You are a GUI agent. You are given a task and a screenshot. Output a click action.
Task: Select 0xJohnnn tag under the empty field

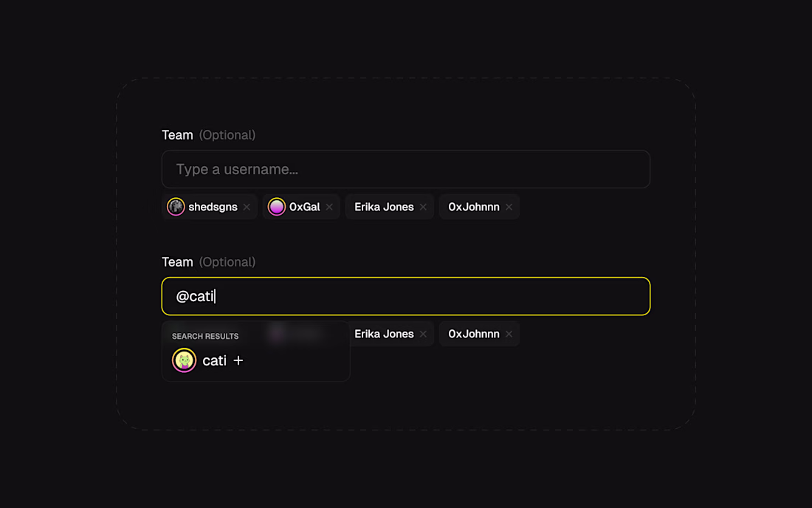pos(474,207)
